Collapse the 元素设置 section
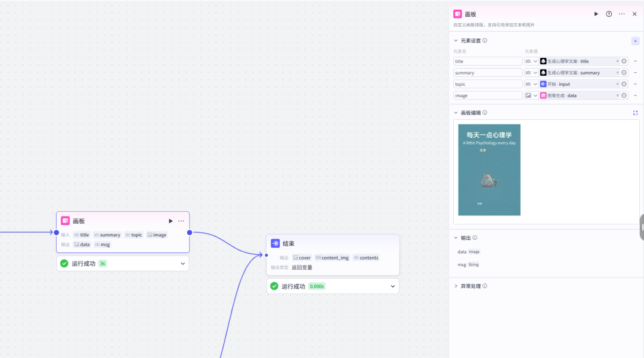644x358 pixels. (456, 41)
